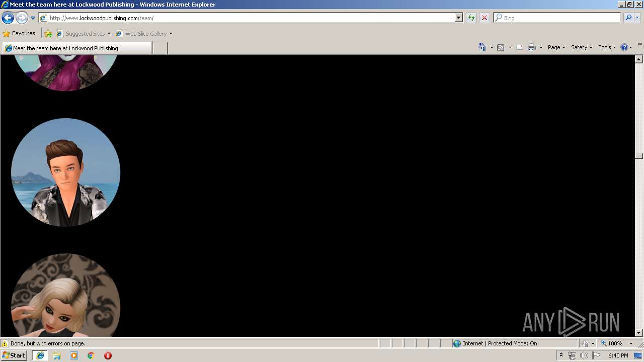Open the Tools menu
The width and height of the screenshot is (644, 362).
click(607, 47)
